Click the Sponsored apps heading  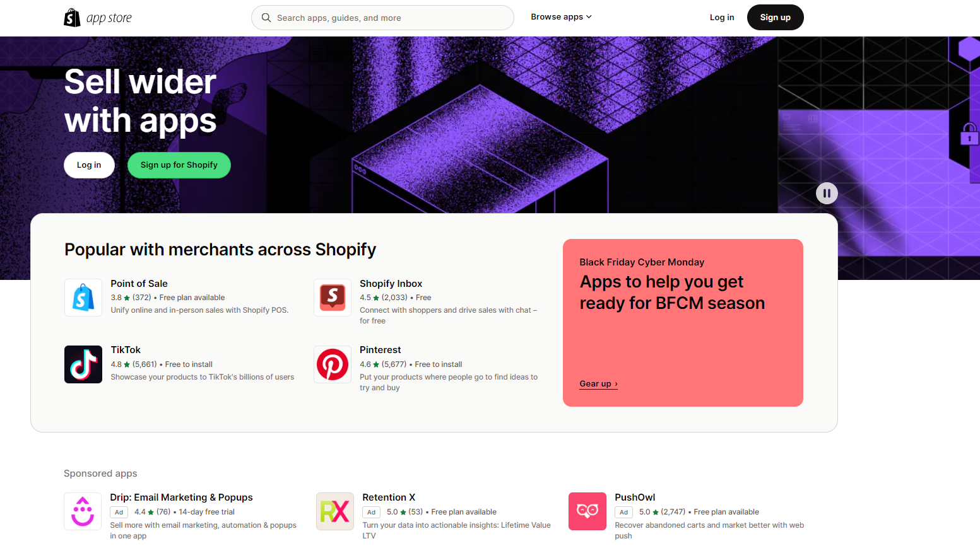[100, 474]
